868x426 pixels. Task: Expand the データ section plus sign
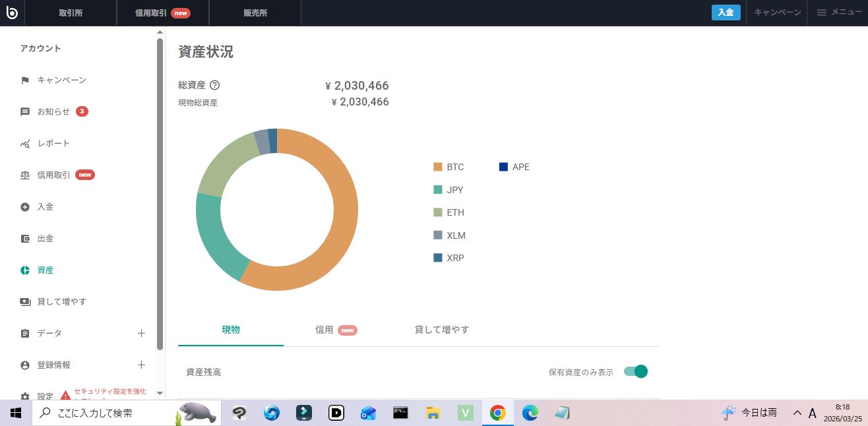141,334
